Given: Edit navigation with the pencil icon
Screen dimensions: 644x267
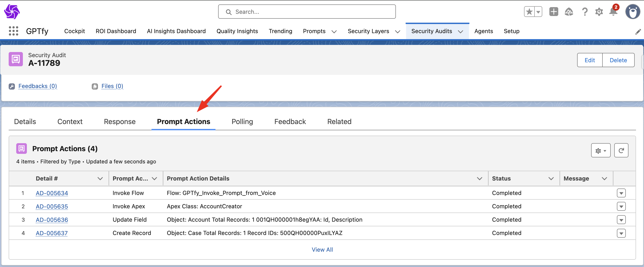Looking at the screenshot, I should pos(638,32).
